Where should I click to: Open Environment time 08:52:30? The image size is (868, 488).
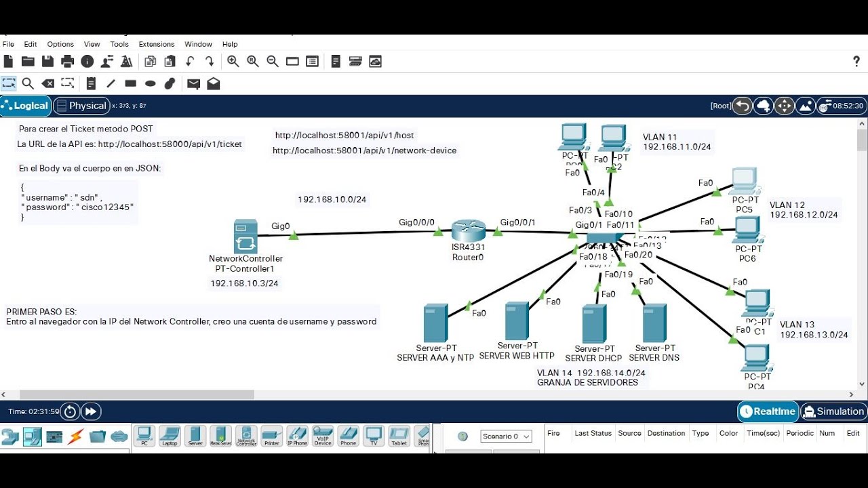tap(841, 106)
